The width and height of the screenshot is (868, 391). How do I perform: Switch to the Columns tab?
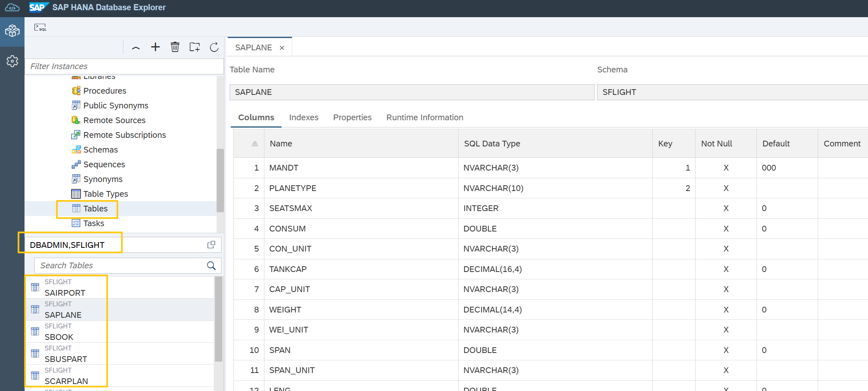tap(256, 117)
